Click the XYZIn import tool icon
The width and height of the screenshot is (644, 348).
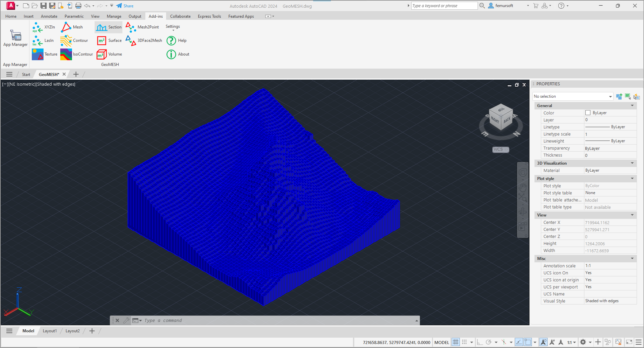pos(38,27)
